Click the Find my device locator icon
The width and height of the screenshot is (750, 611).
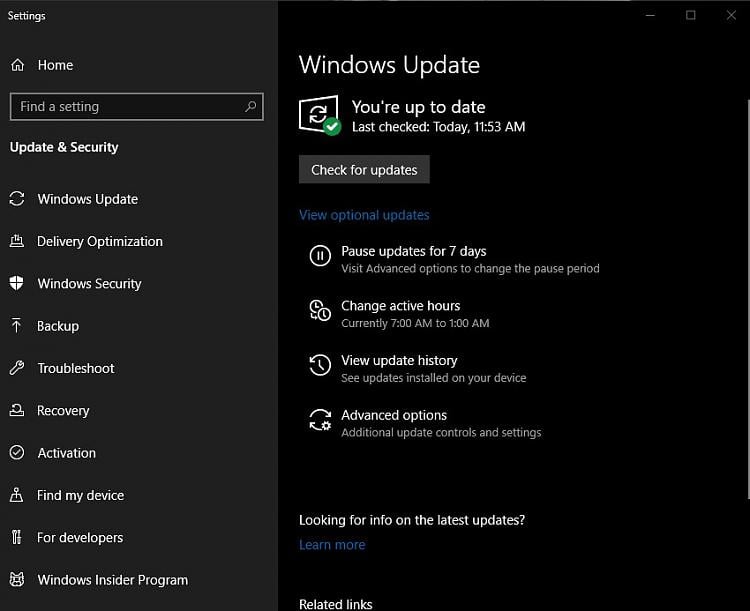coord(16,495)
